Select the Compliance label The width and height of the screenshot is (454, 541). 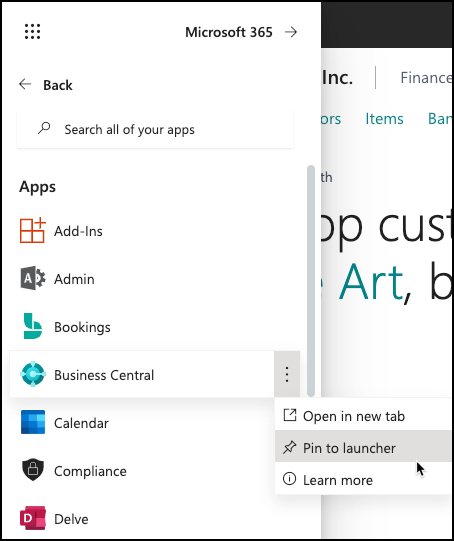point(90,471)
